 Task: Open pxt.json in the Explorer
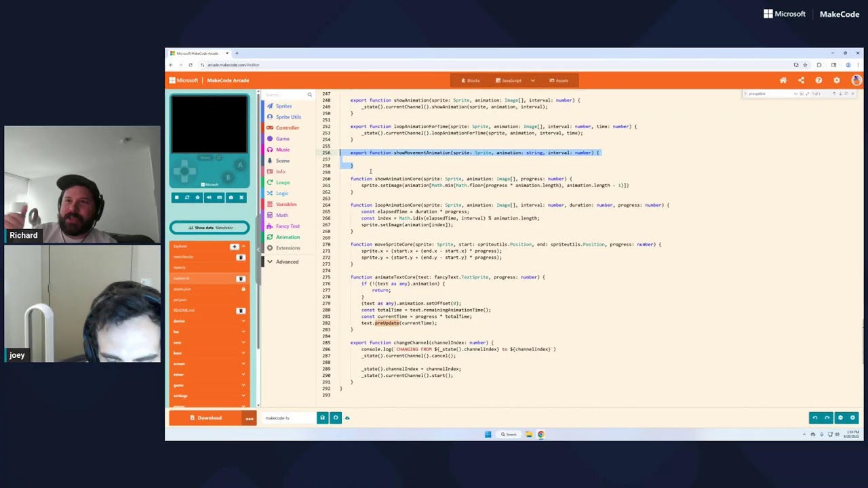click(210, 300)
